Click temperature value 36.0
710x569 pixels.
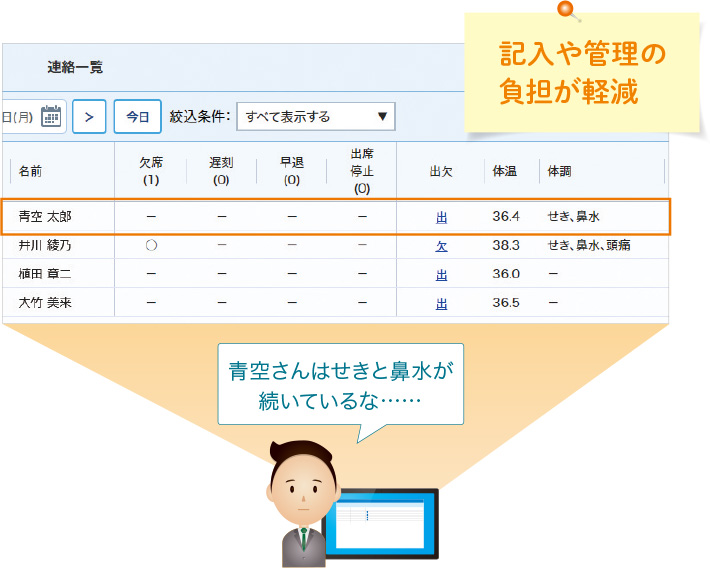coord(506,274)
